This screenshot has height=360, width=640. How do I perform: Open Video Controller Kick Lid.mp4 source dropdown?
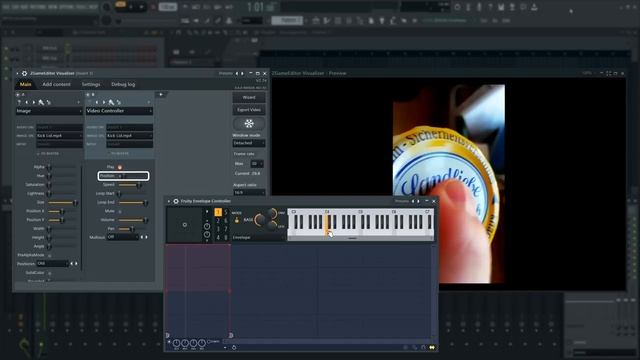coord(130,136)
